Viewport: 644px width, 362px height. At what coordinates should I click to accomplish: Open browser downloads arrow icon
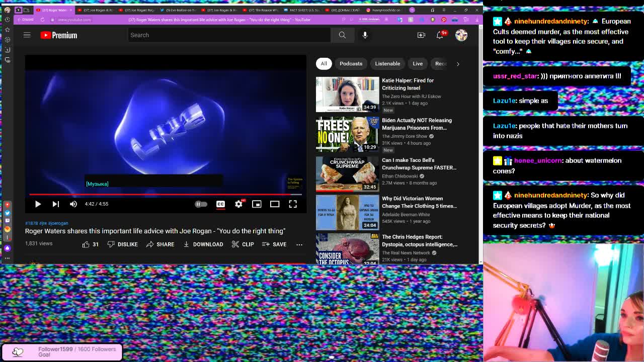(x=477, y=20)
